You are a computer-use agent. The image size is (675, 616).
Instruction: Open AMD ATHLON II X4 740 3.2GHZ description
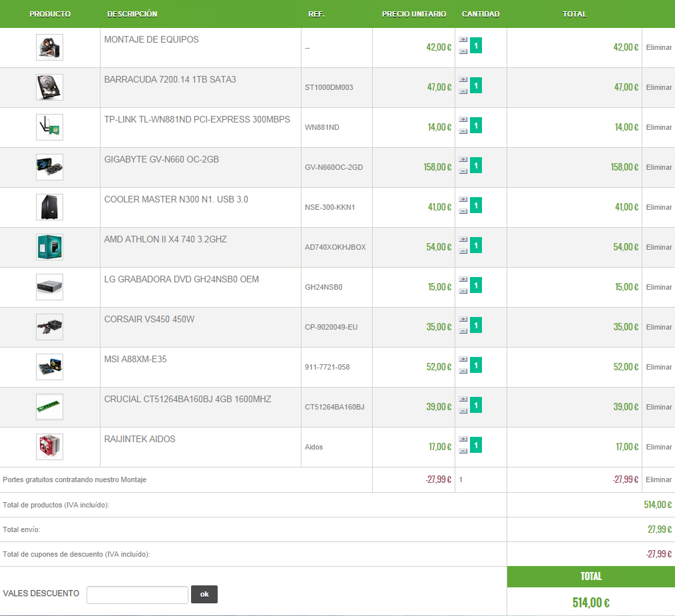point(165,240)
